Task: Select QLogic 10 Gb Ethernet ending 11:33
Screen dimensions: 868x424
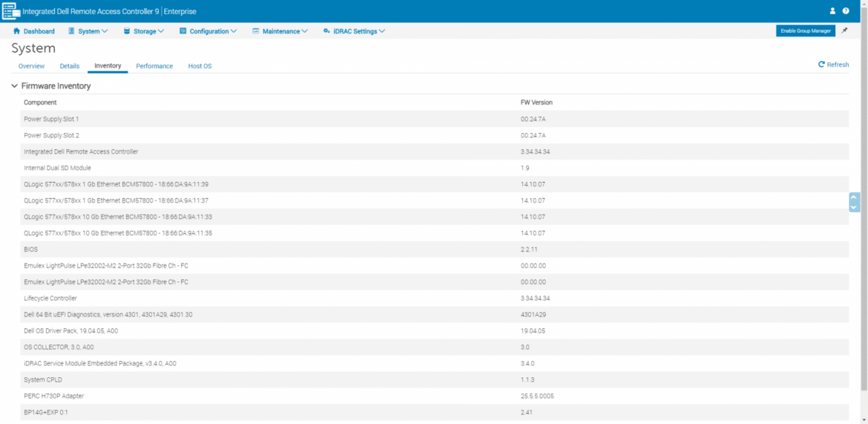Action: [x=435, y=217]
